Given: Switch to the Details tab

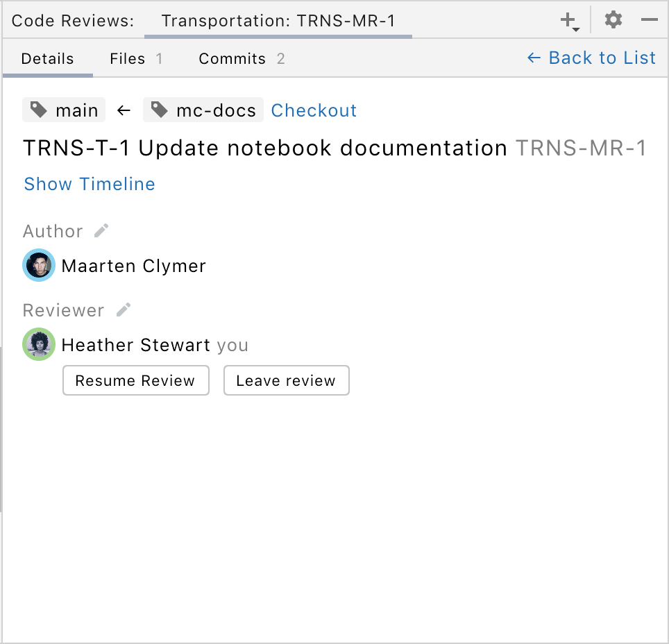Looking at the screenshot, I should [47, 58].
